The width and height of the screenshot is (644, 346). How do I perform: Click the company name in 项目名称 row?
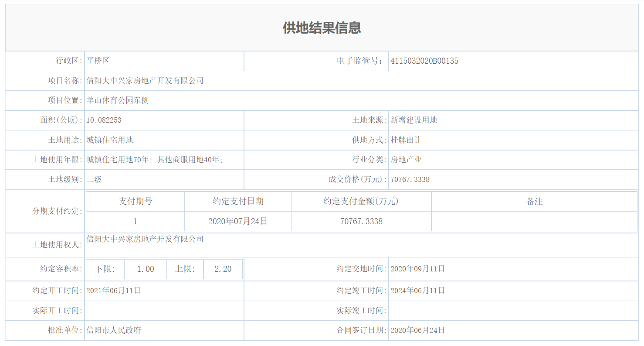[x=145, y=81]
